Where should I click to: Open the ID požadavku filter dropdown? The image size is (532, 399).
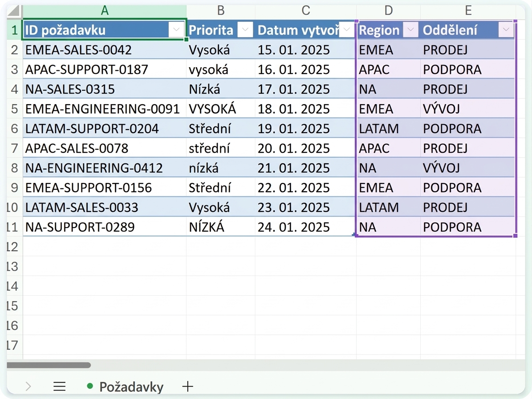point(176,30)
